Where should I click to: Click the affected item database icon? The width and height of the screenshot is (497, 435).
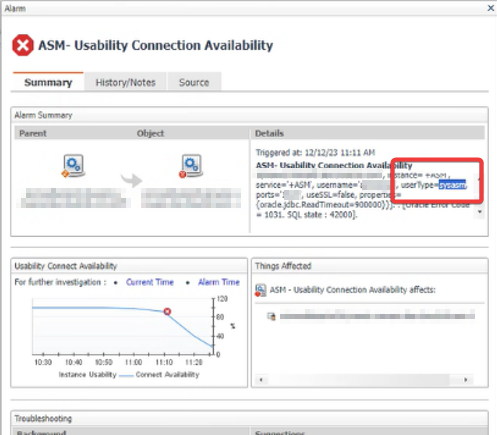tap(271, 316)
